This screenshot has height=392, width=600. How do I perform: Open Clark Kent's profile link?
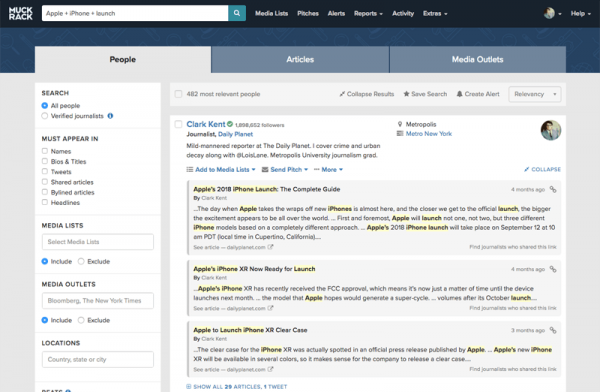pyautogui.click(x=206, y=124)
